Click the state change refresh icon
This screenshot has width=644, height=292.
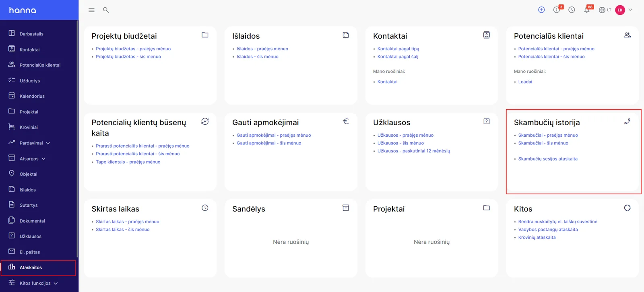tap(205, 121)
